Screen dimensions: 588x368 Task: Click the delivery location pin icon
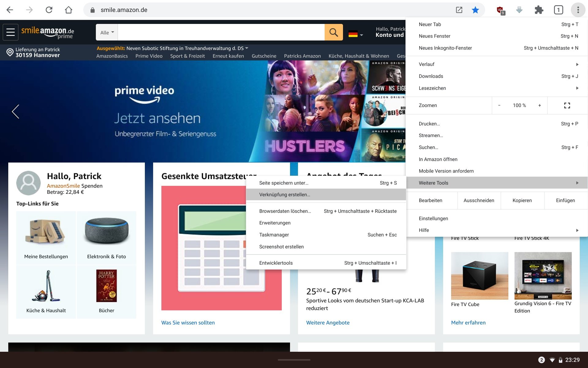tap(10, 52)
